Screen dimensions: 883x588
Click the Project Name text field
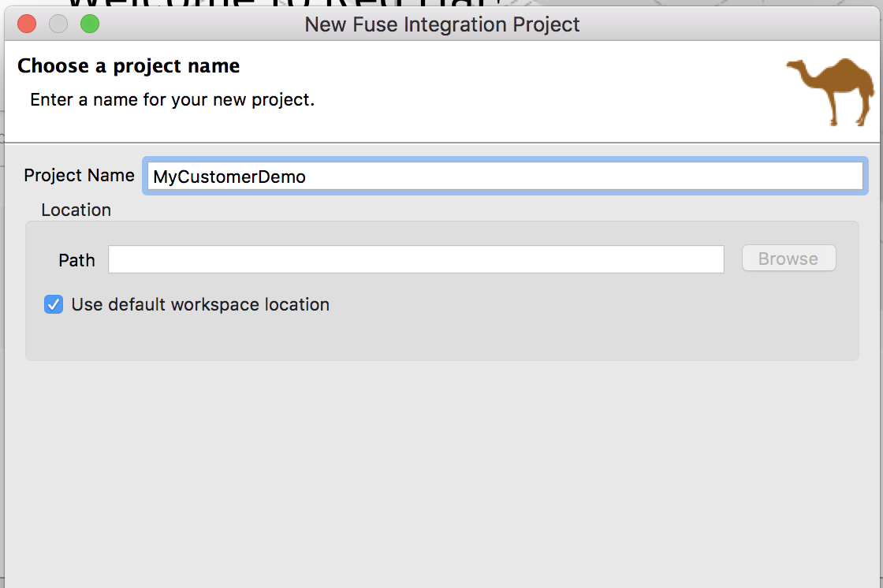[x=505, y=177]
